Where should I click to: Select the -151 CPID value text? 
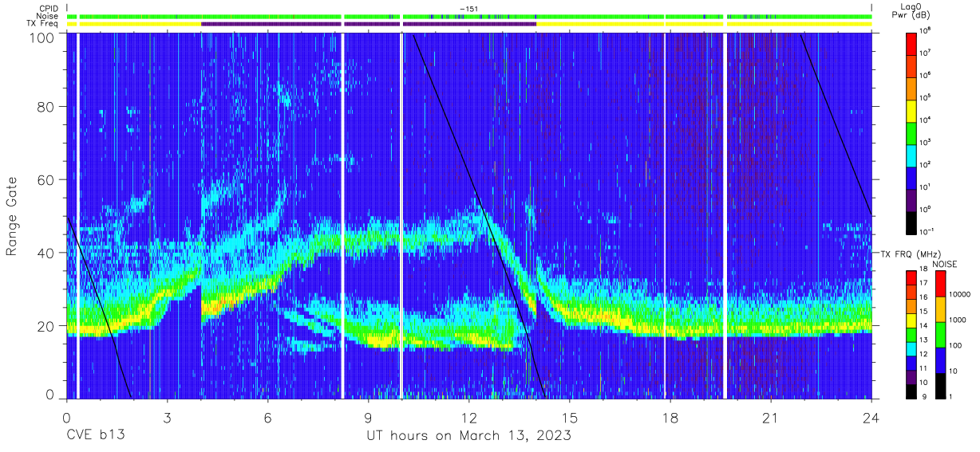click(469, 9)
